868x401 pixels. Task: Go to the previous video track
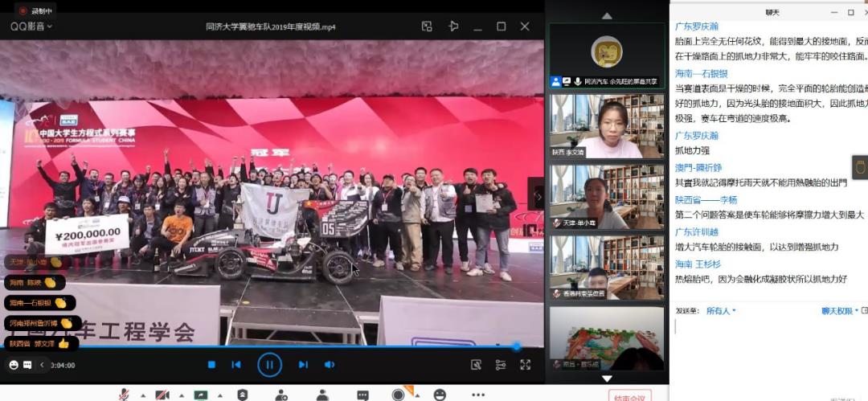click(x=236, y=365)
